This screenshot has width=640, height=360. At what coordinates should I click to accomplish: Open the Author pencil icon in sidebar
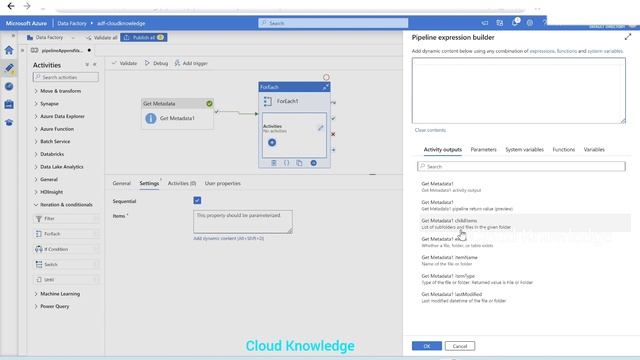click(x=9, y=68)
